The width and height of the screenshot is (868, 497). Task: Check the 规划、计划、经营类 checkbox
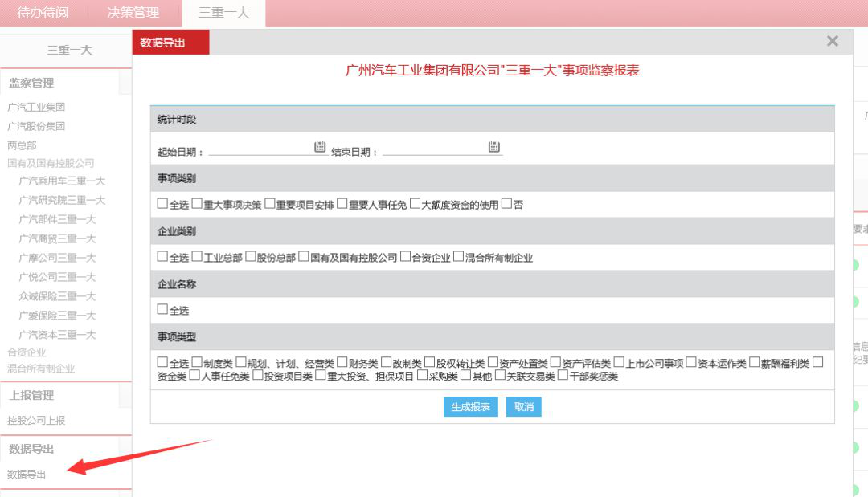241,362
